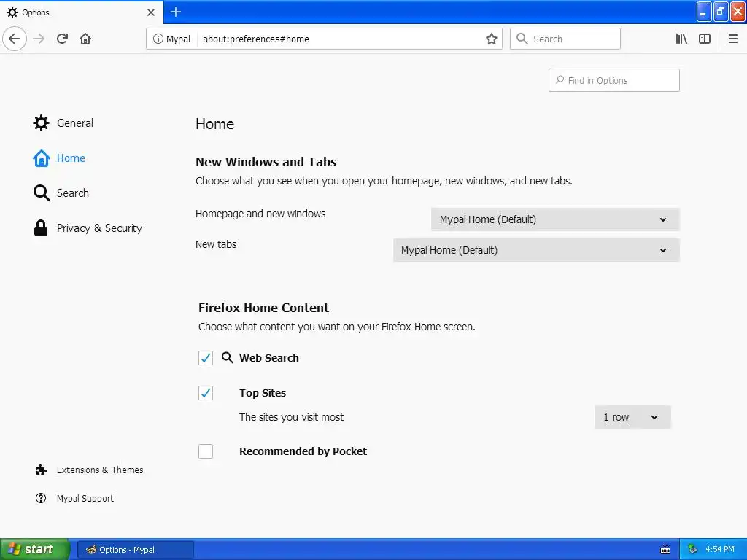Change Top Sites row count dropdown
The image size is (747, 560).
coord(632,417)
